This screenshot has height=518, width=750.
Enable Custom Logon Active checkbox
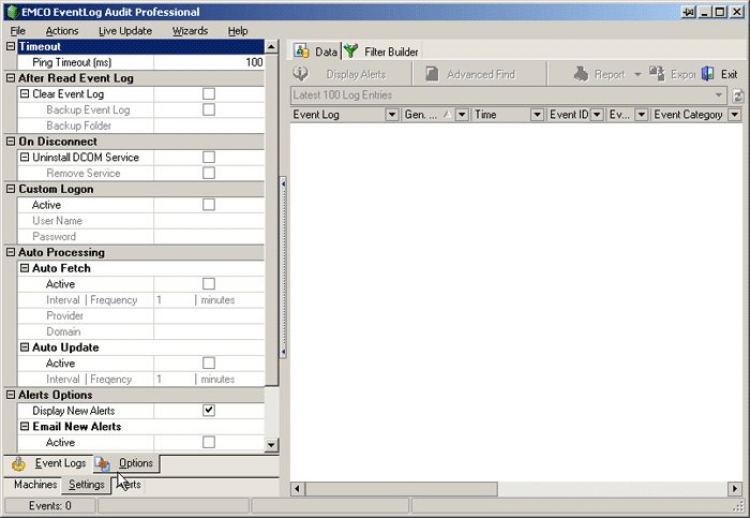click(209, 204)
